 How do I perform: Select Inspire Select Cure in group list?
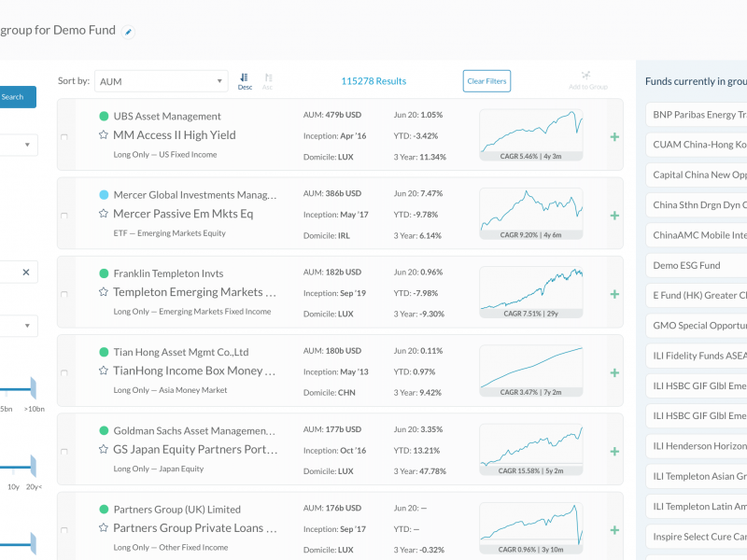pos(697,537)
